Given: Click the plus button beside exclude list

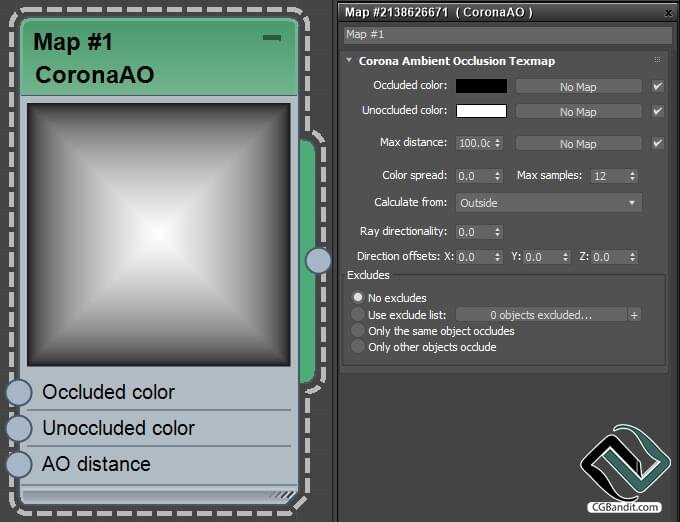Looking at the screenshot, I should (634, 315).
